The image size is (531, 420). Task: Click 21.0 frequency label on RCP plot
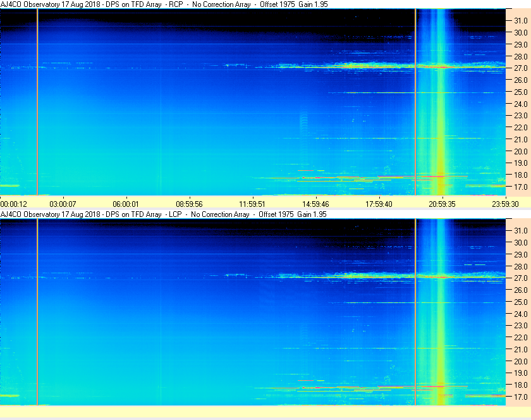pos(521,139)
